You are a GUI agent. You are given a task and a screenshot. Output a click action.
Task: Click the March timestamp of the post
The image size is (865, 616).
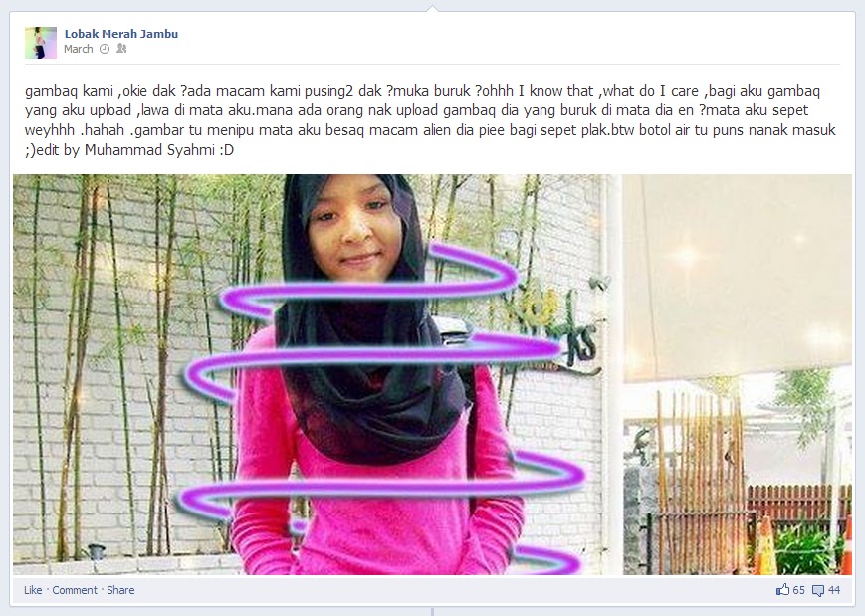point(78,49)
